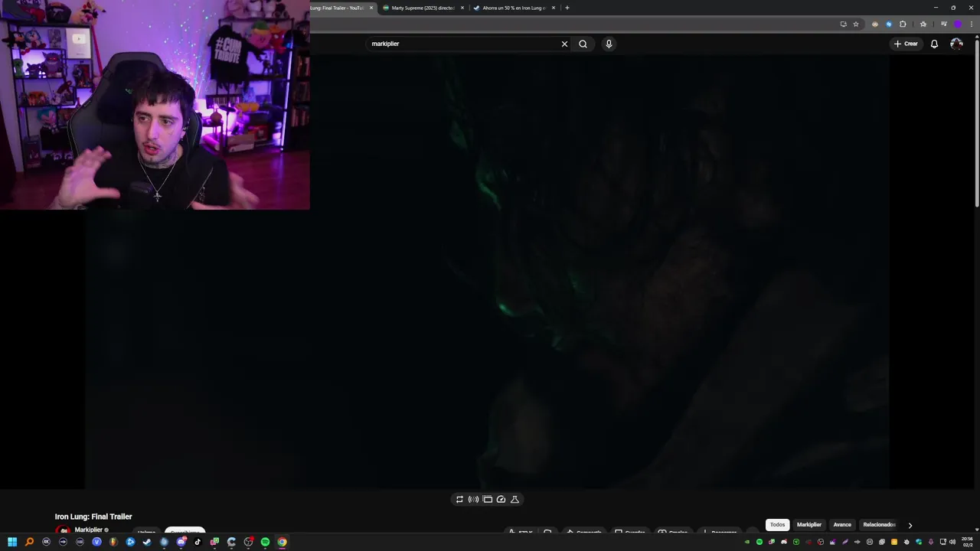Open Discord from the taskbar

(x=181, y=542)
